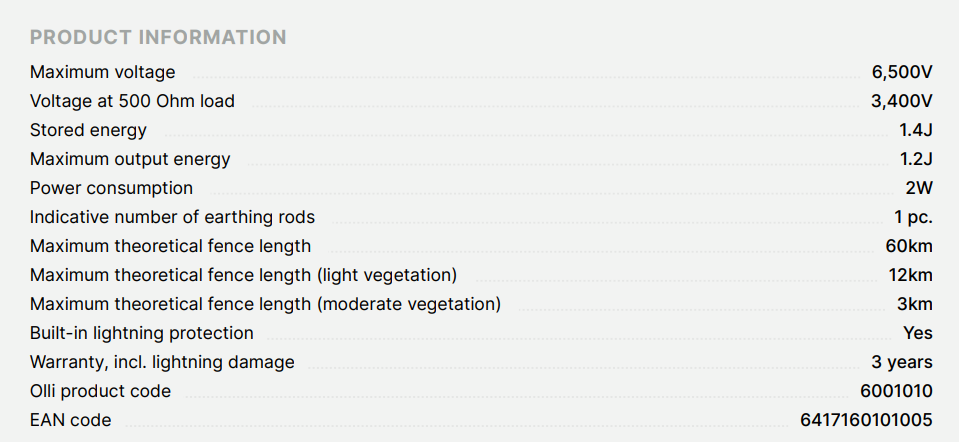Select the Voltage at 500 Ohm load label
Screen dimensions: 959x442
coord(132,101)
